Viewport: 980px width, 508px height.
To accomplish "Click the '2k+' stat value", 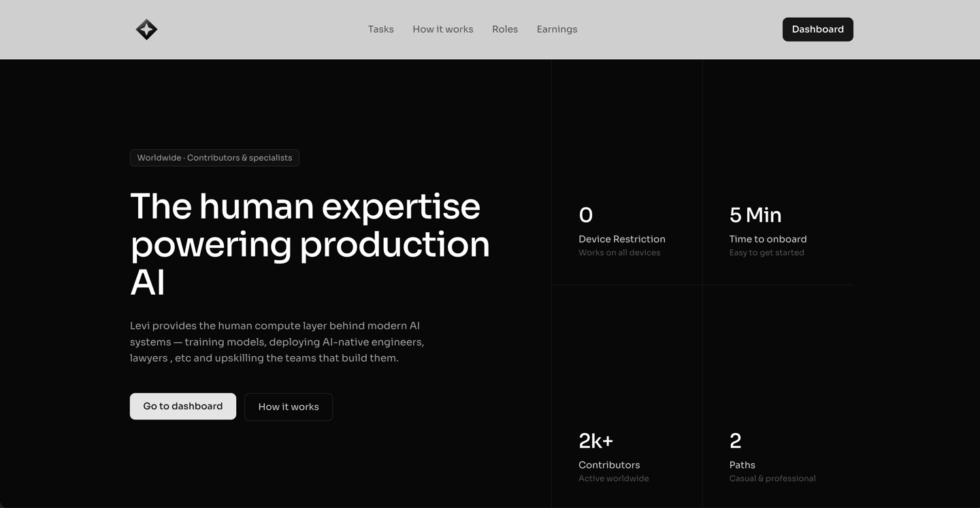I will (596, 441).
